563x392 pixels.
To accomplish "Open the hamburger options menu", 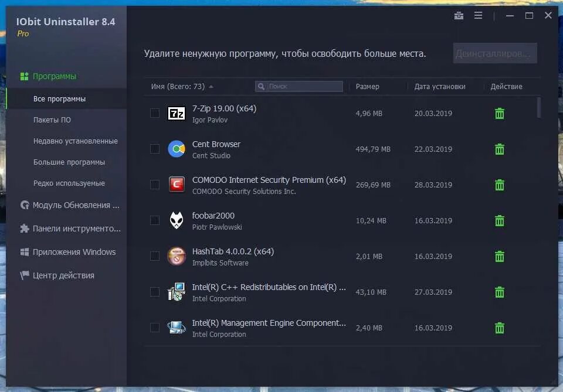I will 478,15.
